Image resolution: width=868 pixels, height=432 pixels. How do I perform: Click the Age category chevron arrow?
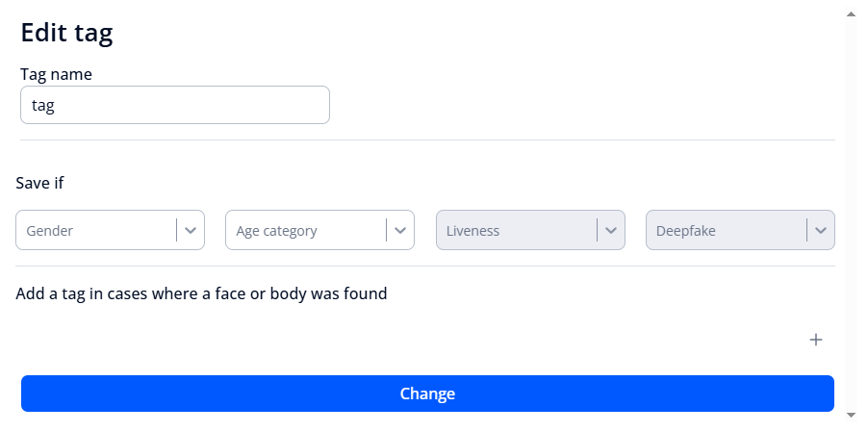(400, 231)
